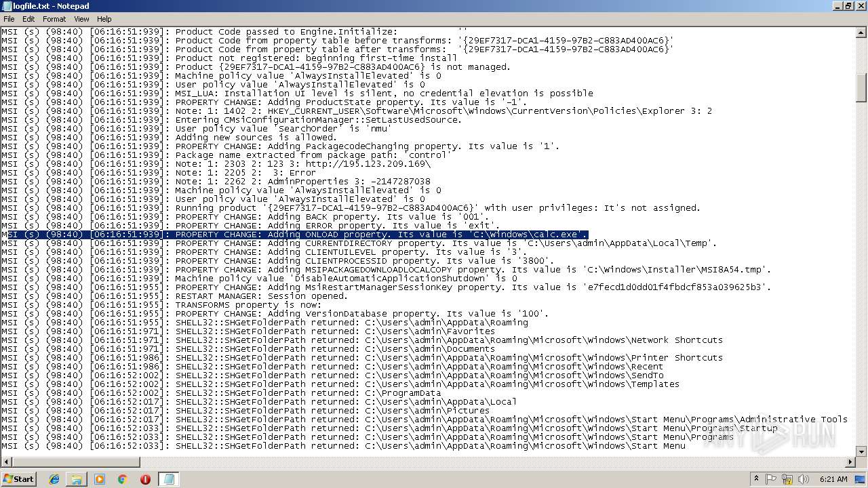Select the Notepad taskbar button
This screenshot has width=868, height=488.
click(169, 479)
